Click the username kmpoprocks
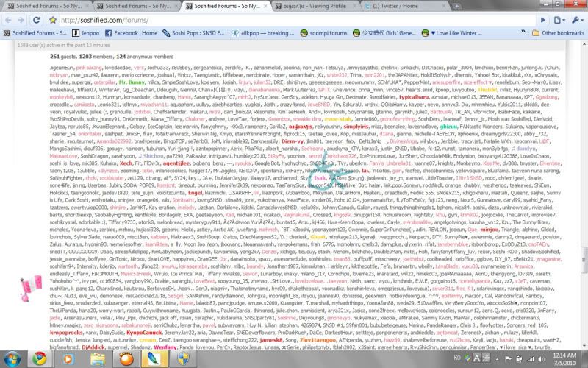 pos(65,333)
